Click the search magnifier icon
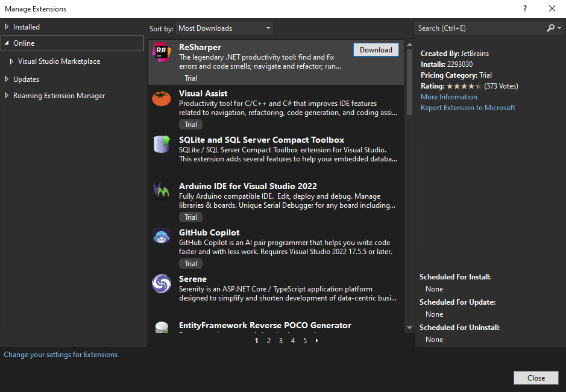 click(x=550, y=28)
